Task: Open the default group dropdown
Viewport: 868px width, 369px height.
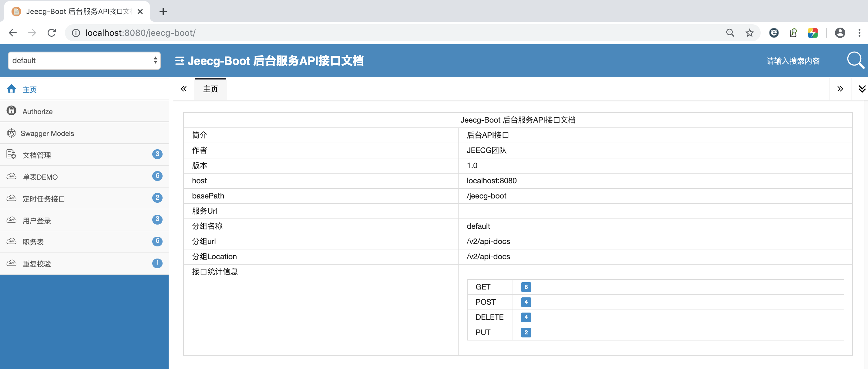Action: click(x=84, y=60)
